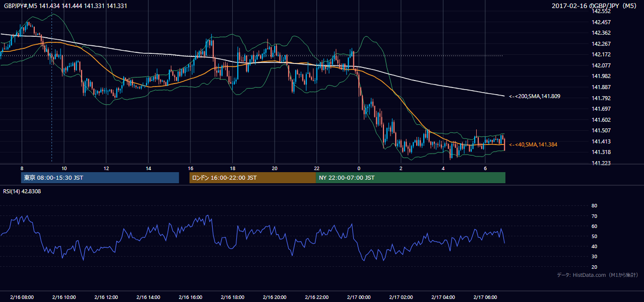This screenshot has height=302, width=644.
Task: Click price level 142.552 on the axis
Action: click(x=602, y=11)
